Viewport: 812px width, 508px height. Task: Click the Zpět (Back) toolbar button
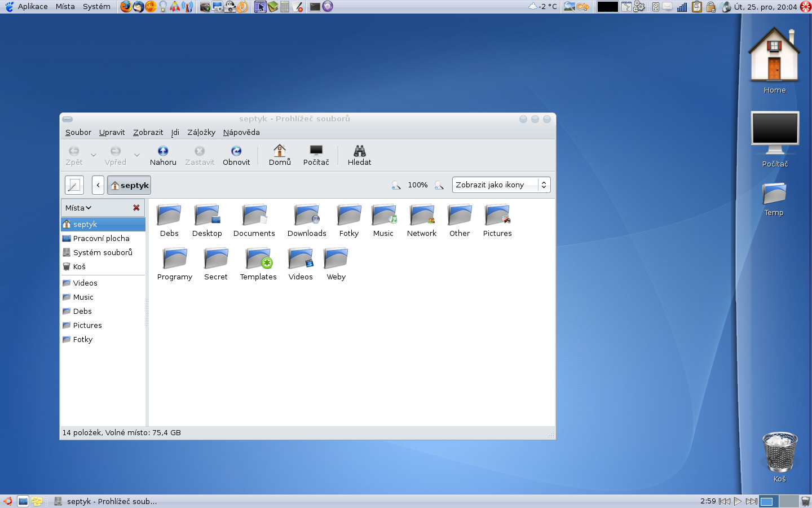click(74, 155)
